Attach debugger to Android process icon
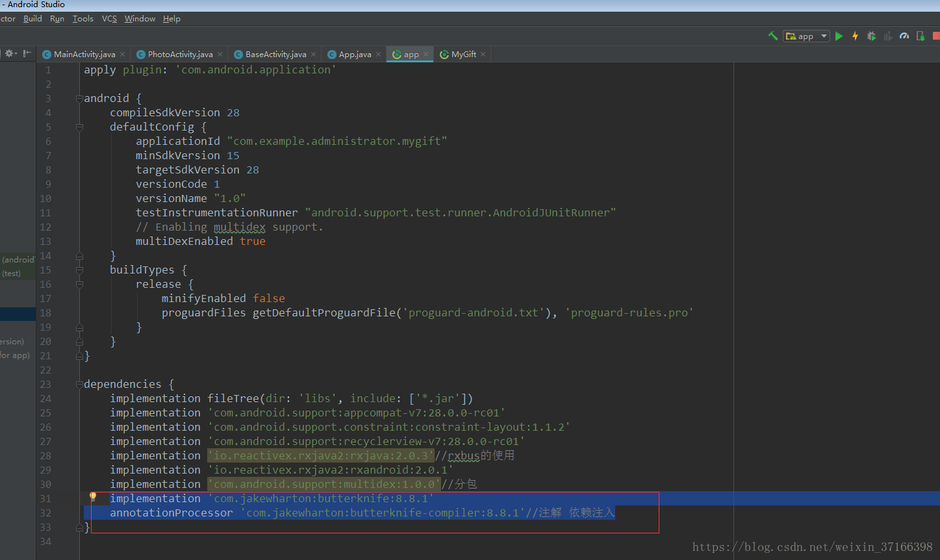 click(x=921, y=36)
